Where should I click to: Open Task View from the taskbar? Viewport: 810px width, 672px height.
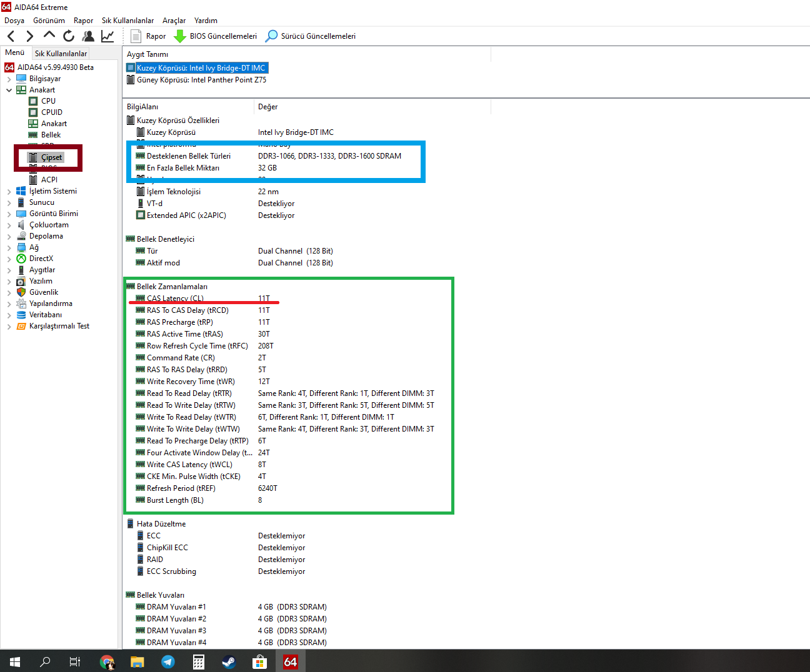75,661
